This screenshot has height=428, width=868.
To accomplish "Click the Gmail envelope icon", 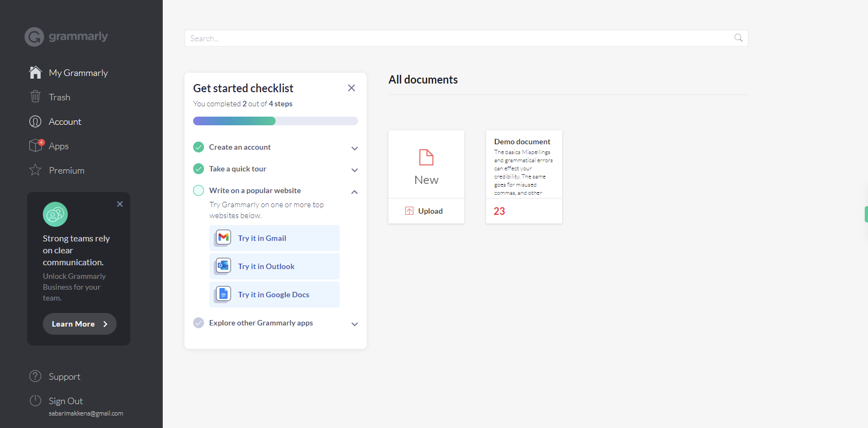I will pyautogui.click(x=223, y=238).
